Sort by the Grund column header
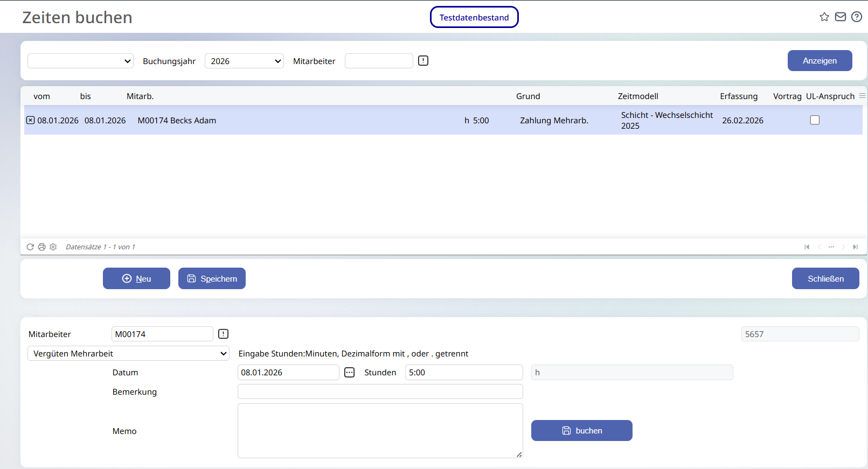Image resolution: width=868 pixels, height=469 pixels. point(528,96)
